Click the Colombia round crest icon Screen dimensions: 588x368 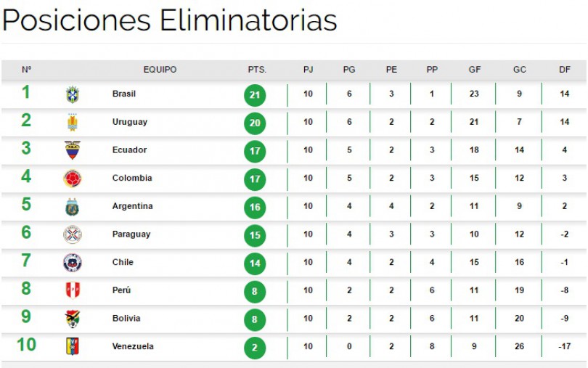[73, 179]
